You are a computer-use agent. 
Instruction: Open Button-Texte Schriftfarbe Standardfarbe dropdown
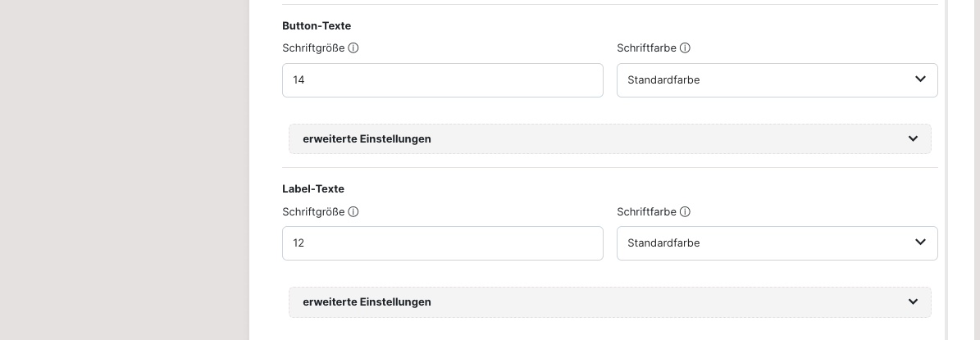pyautogui.click(x=763, y=80)
